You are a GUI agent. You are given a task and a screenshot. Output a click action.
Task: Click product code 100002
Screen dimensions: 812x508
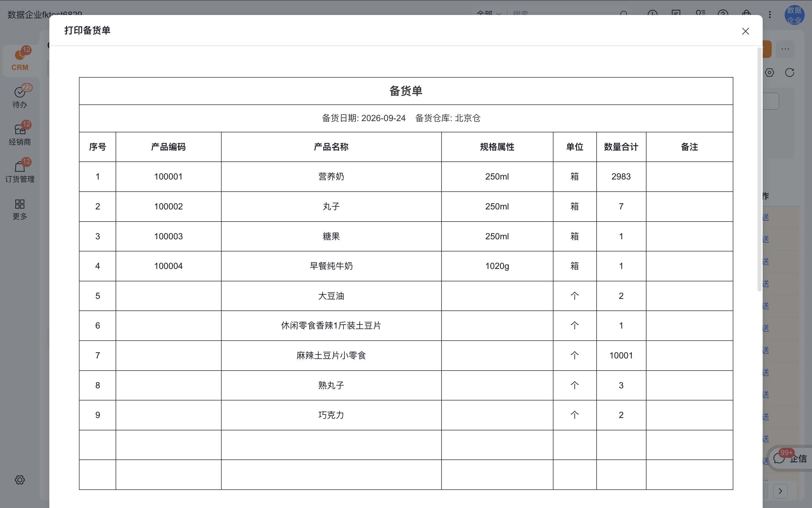point(168,206)
